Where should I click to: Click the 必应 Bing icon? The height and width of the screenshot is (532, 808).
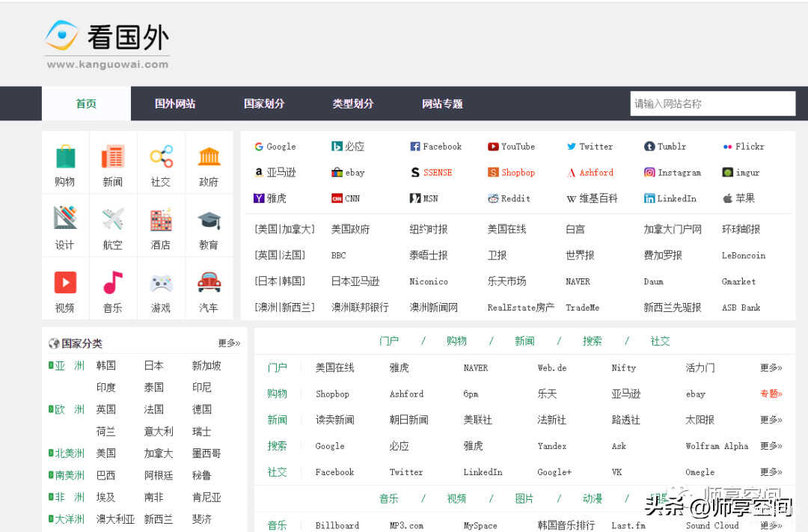(x=337, y=147)
